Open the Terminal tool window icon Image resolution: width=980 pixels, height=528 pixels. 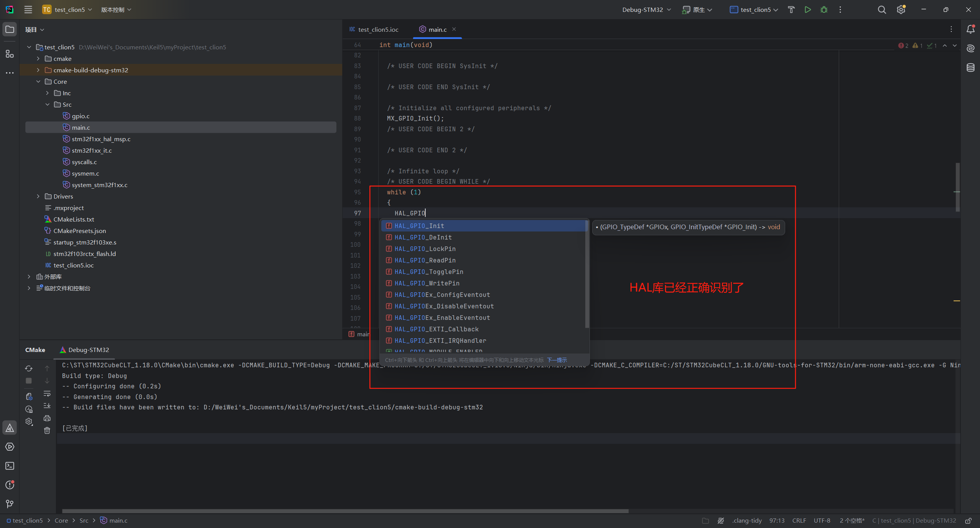click(x=10, y=466)
